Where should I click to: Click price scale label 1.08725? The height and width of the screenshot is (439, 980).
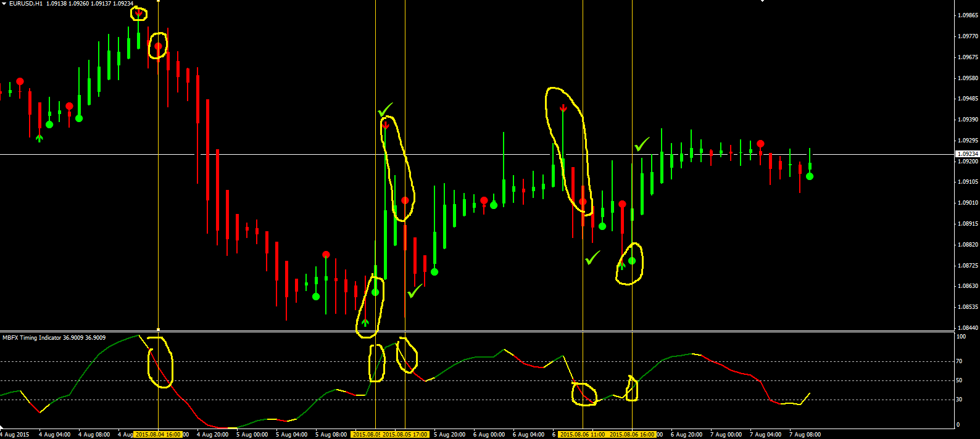pos(967,266)
